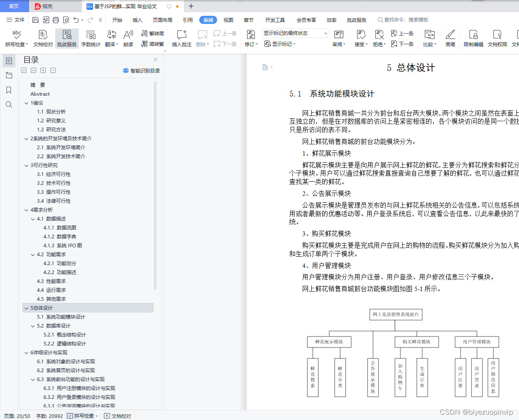Viewport: 519px width, 420px height.
Task: Switch to the 开始 ribbon tab
Action: coord(117,20)
